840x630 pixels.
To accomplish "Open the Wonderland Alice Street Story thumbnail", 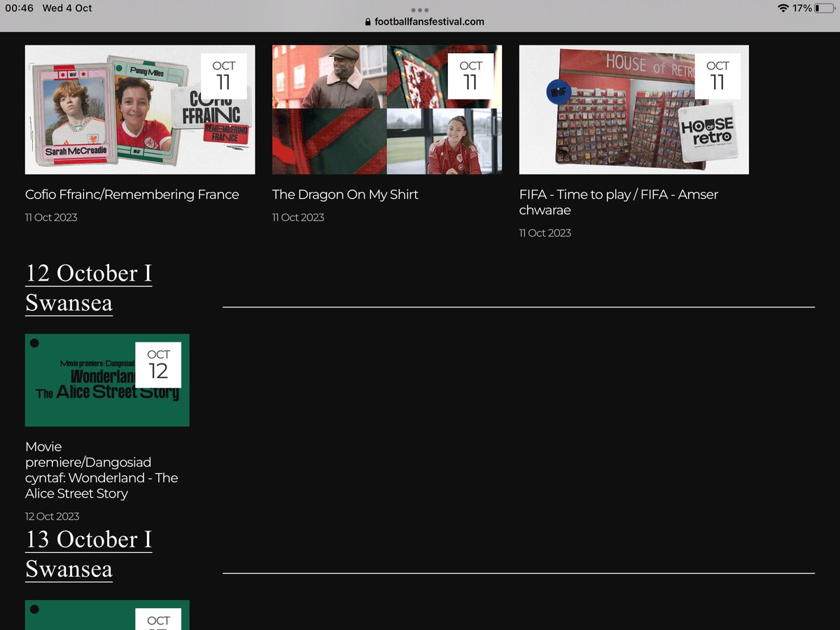I will (x=107, y=380).
